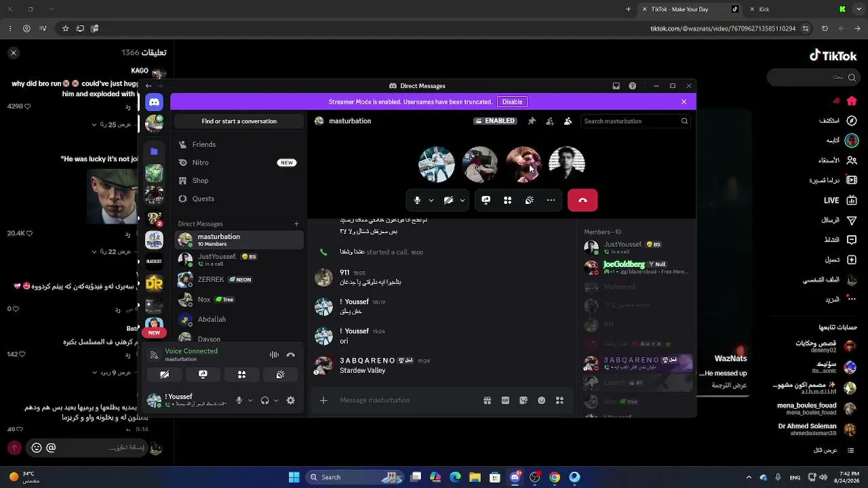The image size is (868, 488).
Task: Open the TikTok LIVE section
Action: [840, 201]
